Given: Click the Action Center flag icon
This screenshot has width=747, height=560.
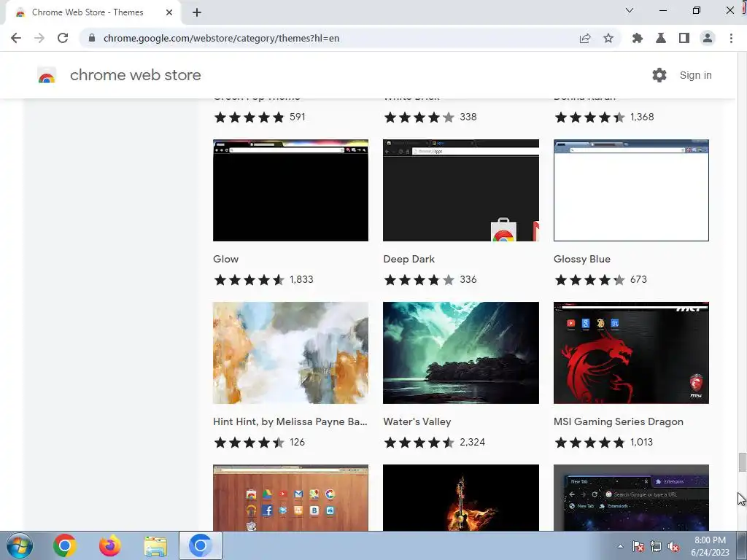Looking at the screenshot, I should coord(638,547).
